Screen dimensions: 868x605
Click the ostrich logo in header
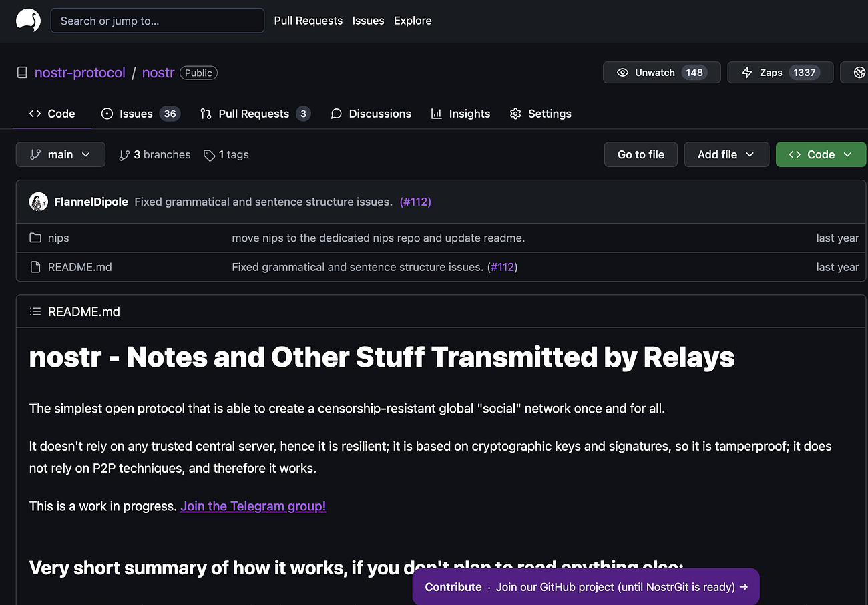coord(29,21)
